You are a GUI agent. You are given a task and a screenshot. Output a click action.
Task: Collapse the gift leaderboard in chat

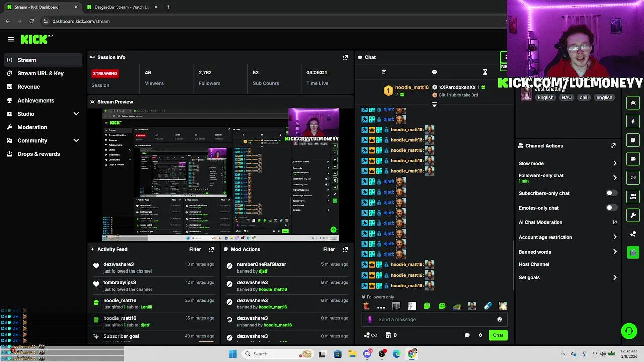click(x=434, y=105)
